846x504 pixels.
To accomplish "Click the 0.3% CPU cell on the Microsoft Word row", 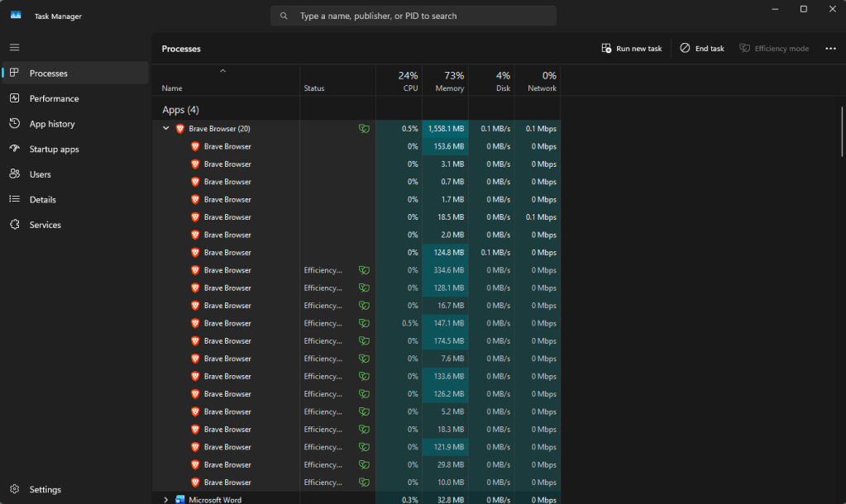I will pyautogui.click(x=399, y=500).
